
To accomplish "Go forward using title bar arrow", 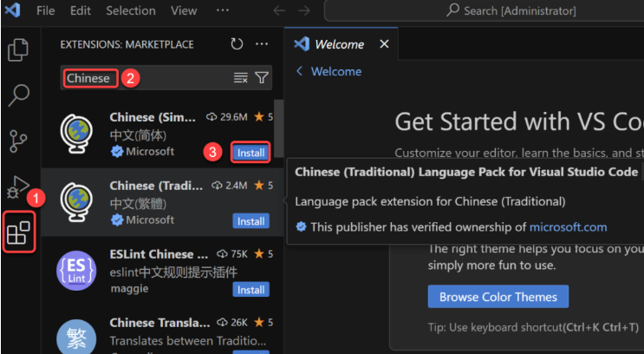I will [304, 10].
